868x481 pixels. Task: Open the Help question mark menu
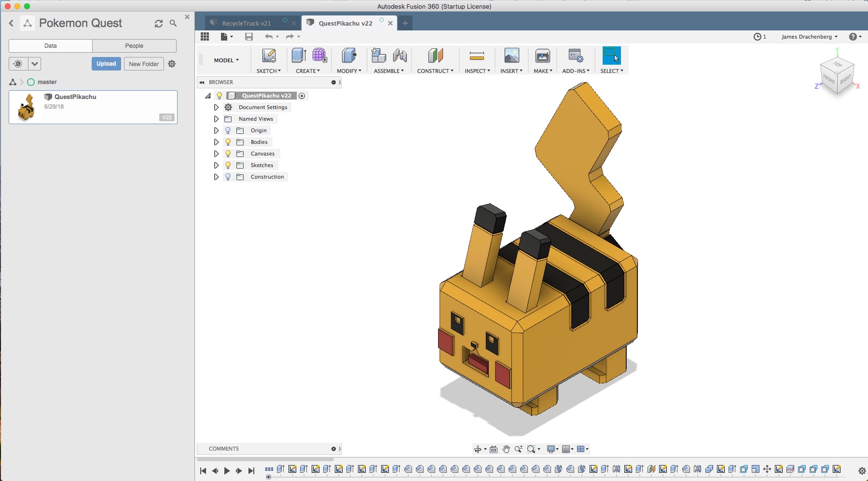pos(853,37)
